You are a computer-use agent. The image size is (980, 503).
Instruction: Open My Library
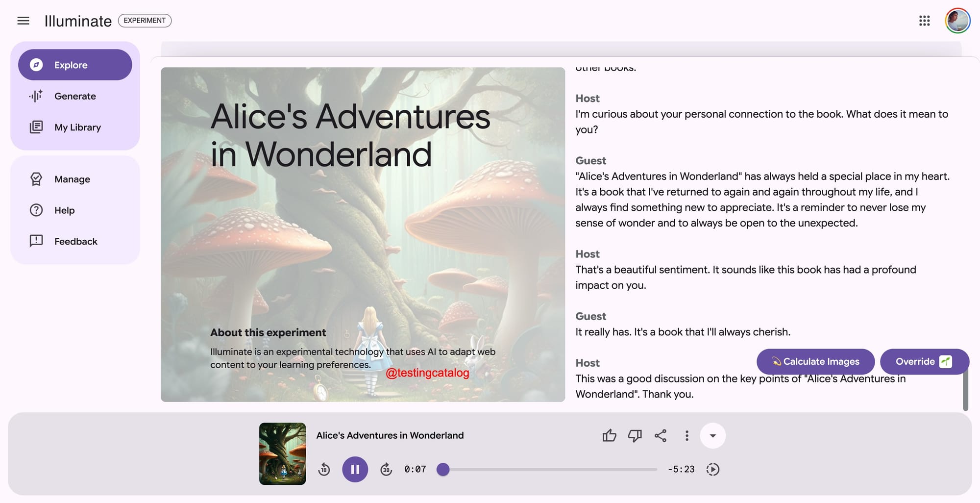[x=75, y=127]
